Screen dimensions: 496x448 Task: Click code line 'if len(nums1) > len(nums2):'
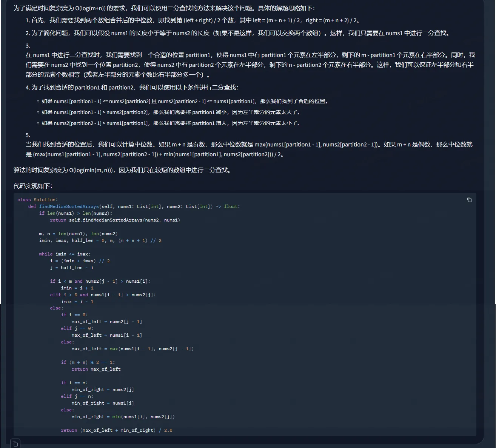(75, 213)
